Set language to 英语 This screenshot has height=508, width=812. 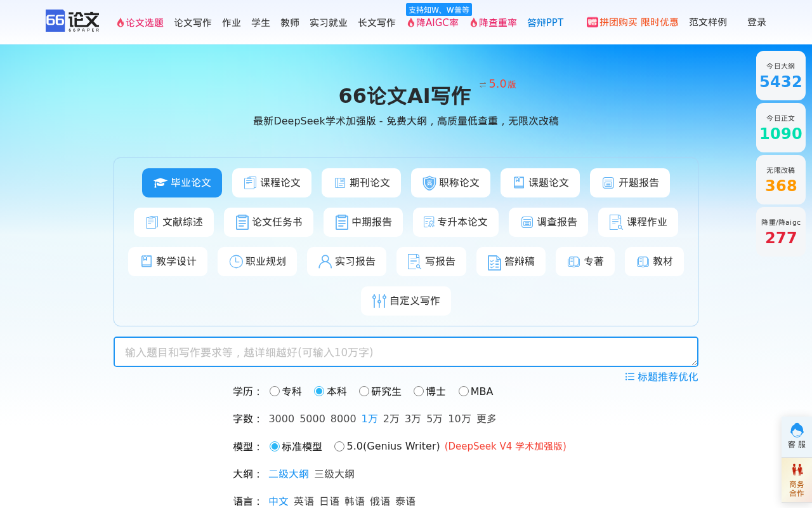click(x=304, y=502)
